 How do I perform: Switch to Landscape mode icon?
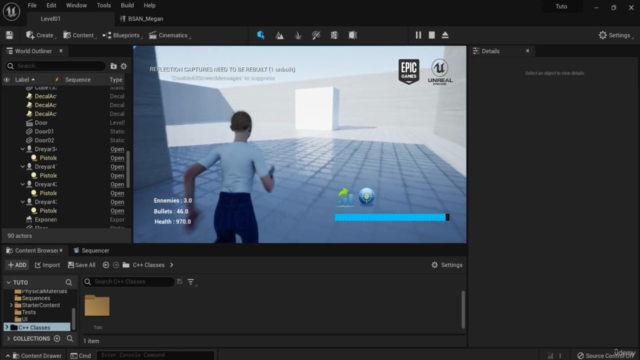click(280, 36)
